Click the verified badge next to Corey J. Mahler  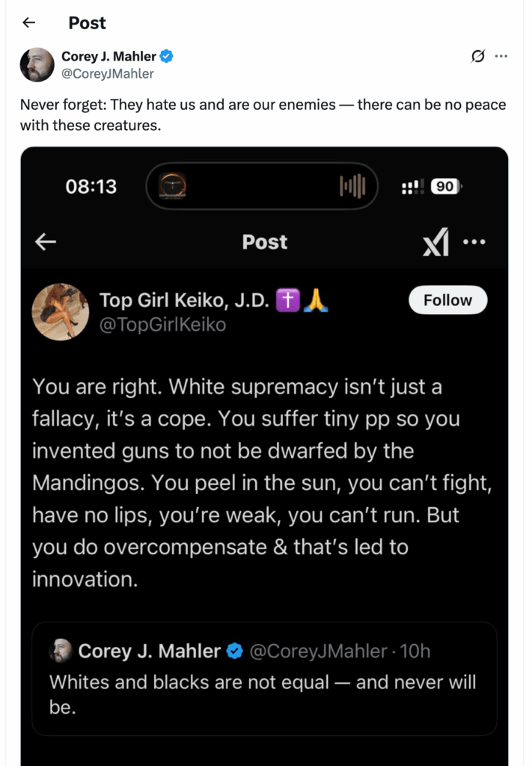(x=165, y=56)
